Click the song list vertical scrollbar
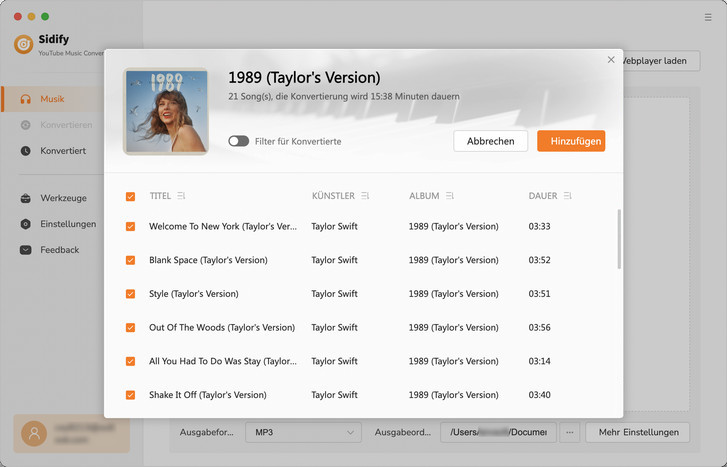 coord(619,239)
